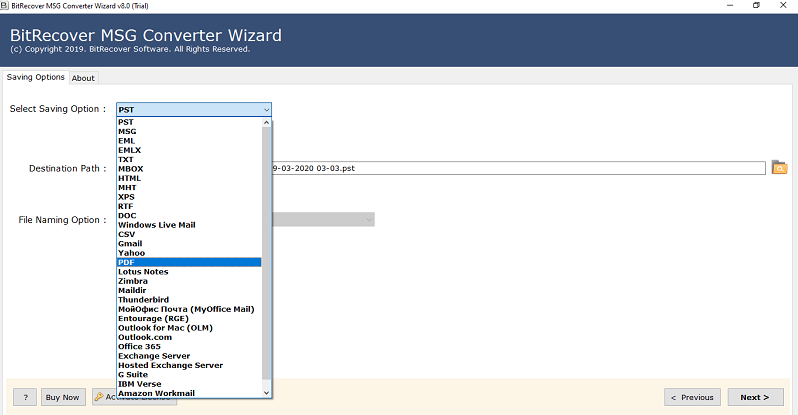Switch to the Saving Options tab
The width and height of the screenshot is (798, 415).
[36, 77]
